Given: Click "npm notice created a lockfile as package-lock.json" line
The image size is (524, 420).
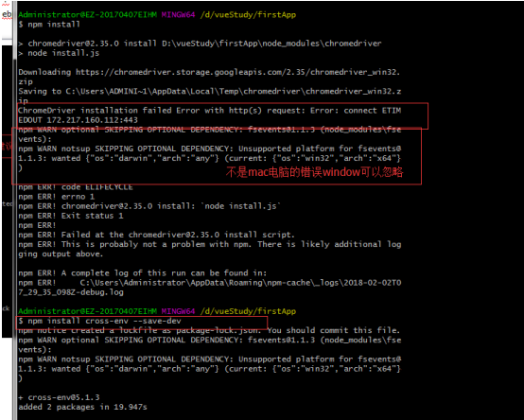Looking at the screenshot, I should [x=209, y=331].
